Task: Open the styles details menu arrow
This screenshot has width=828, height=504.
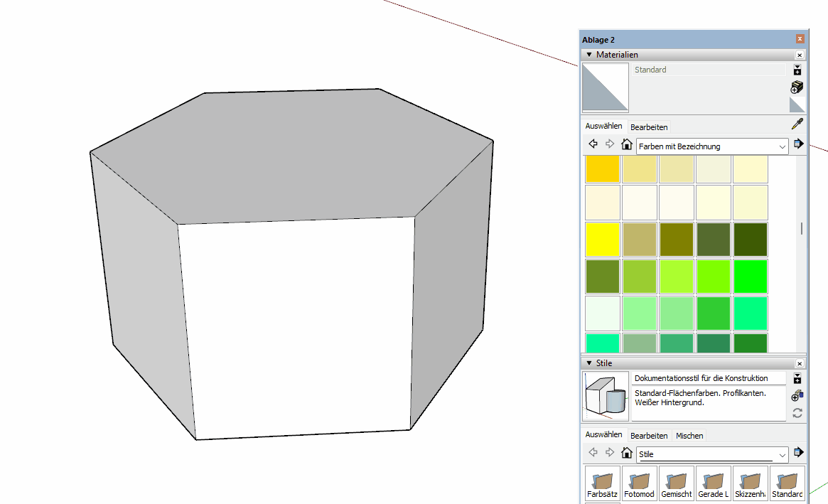Action: (x=798, y=452)
